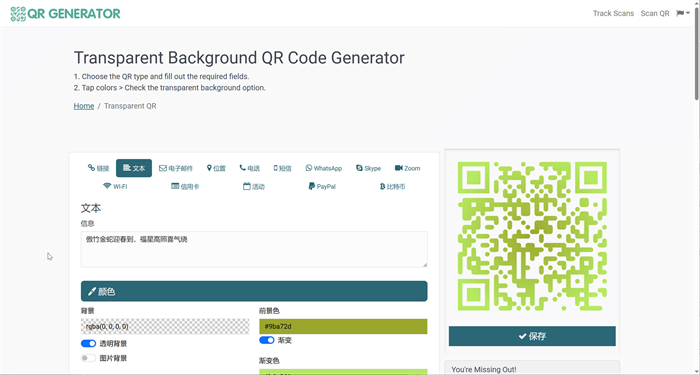Switch to the 比特币 bitcoin tab
This screenshot has height=375, width=700.
[392, 186]
